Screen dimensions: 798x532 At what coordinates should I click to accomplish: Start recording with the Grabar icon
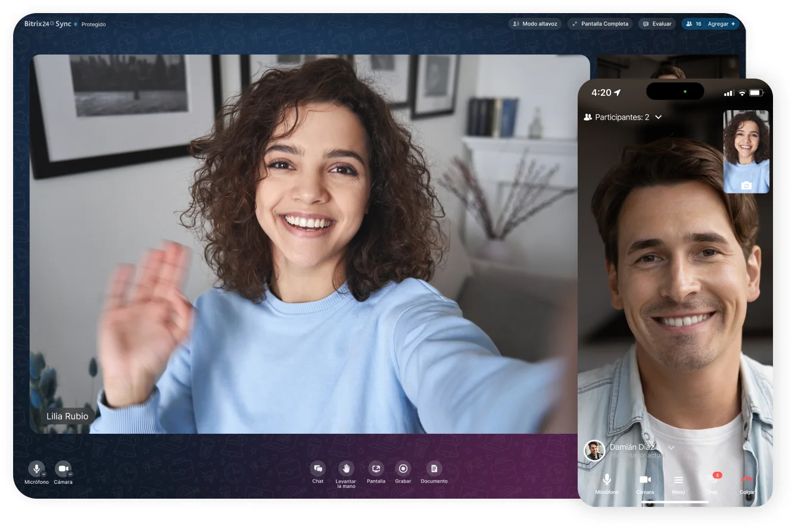[403, 470]
